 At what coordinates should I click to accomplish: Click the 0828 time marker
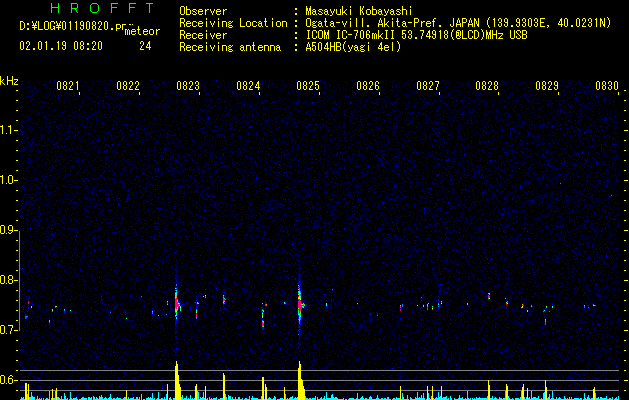(487, 86)
